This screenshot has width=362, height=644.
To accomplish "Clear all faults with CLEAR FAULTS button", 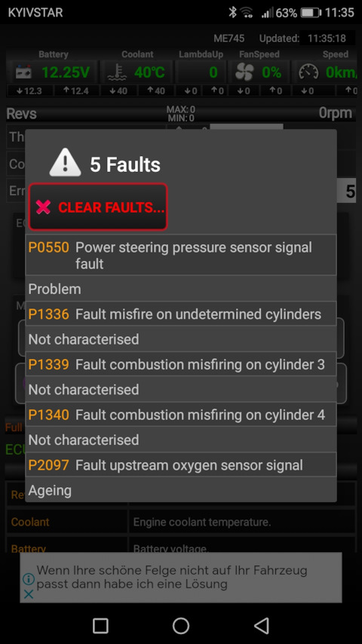I will (x=98, y=207).
